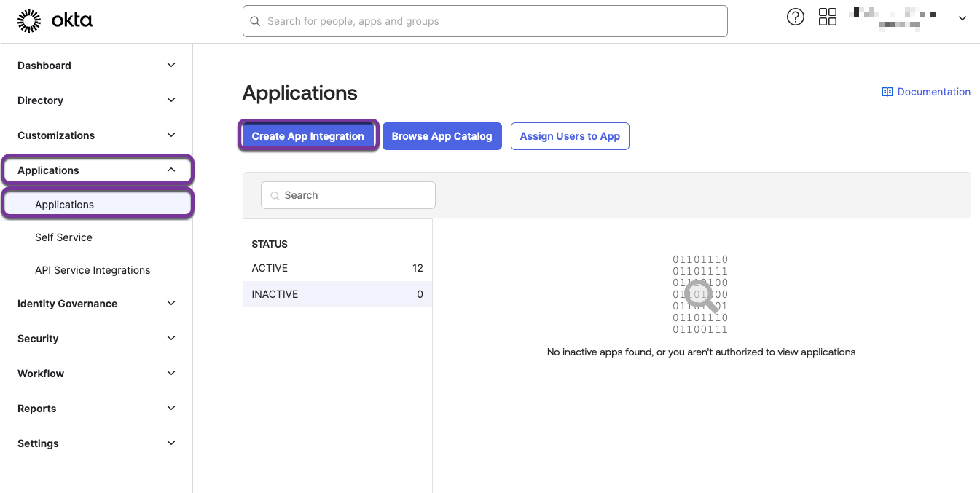Open the Documentation link
This screenshot has width=980, height=493.
933,92
